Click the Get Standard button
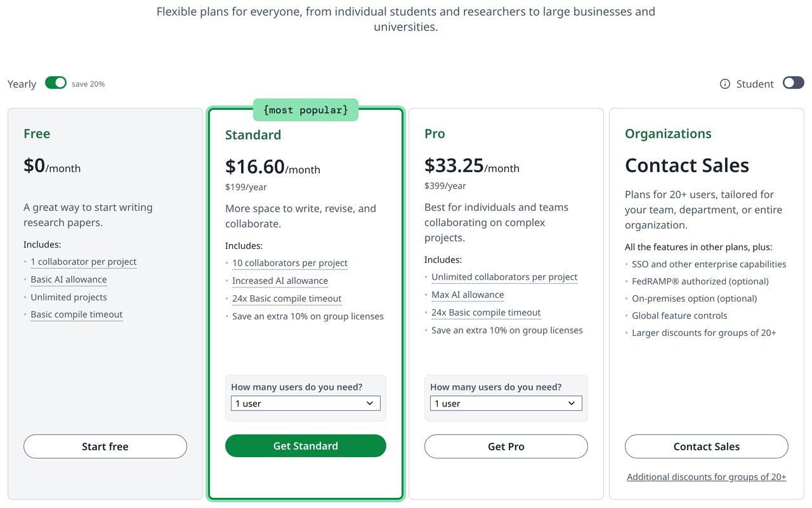 [306, 446]
